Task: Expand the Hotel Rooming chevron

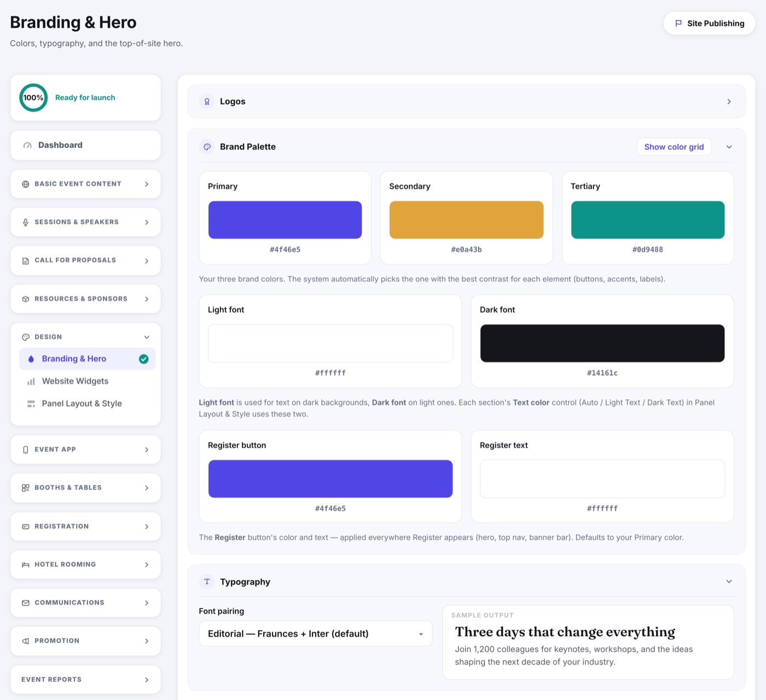Action: click(147, 565)
